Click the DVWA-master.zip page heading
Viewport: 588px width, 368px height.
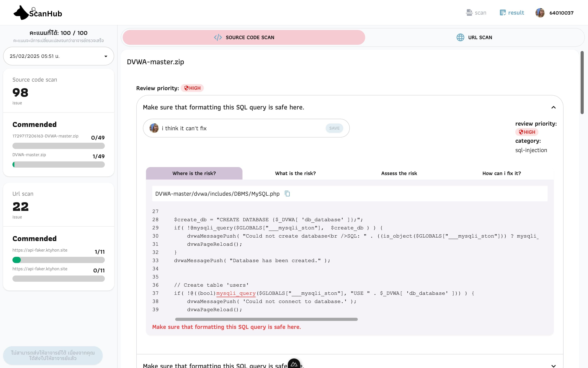click(156, 62)
